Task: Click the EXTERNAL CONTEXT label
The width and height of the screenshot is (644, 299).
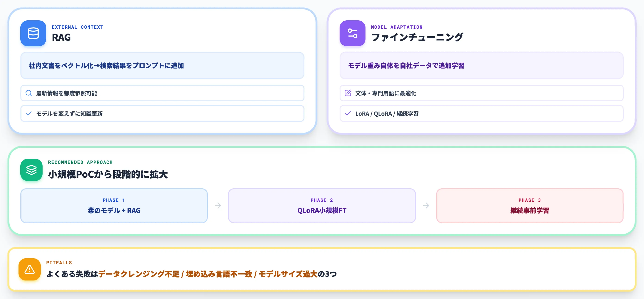Action: [x=77, y=27]
